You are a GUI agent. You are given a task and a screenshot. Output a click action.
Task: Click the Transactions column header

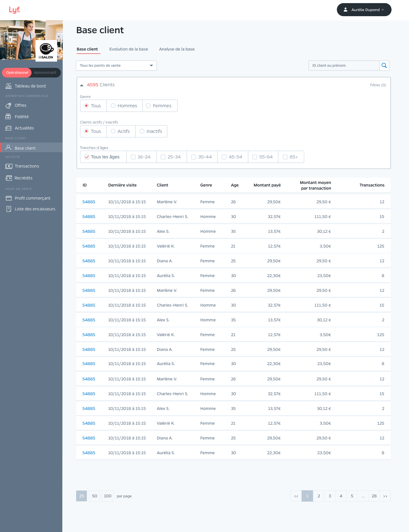(372, 185)
